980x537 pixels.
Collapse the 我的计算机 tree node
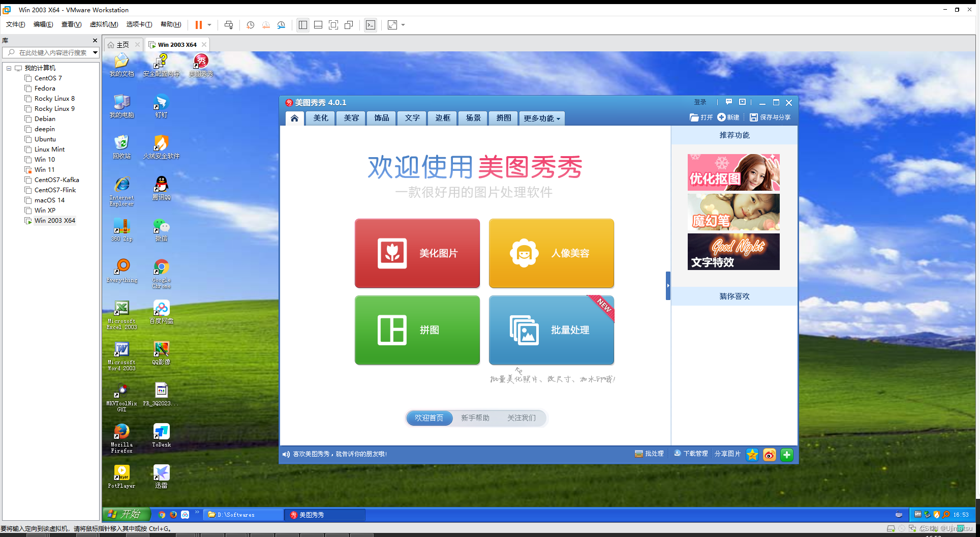click(x=9, y=68)
